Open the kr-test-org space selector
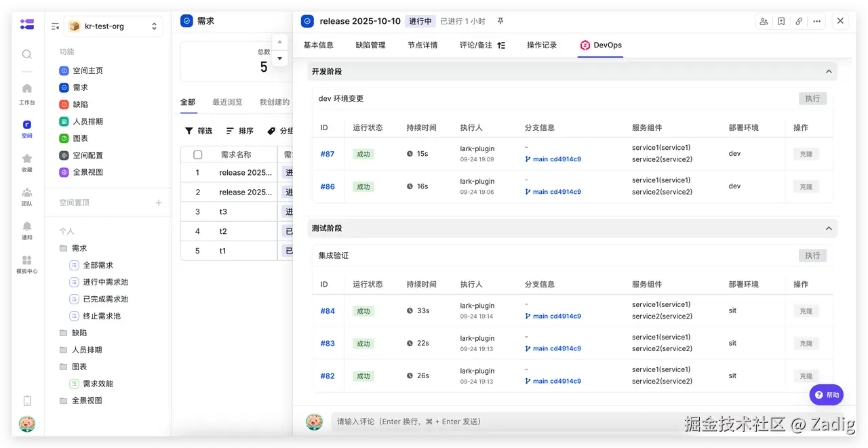This screenshot has height=448, width=868. point(113,26)
